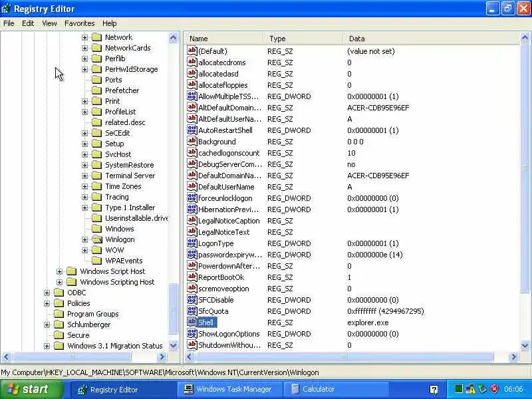
Task: Sort values by Type column header
Action: point(303,39)
